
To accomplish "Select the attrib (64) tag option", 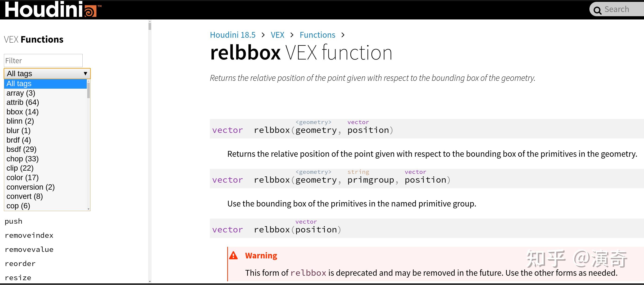I will (23, 102).
